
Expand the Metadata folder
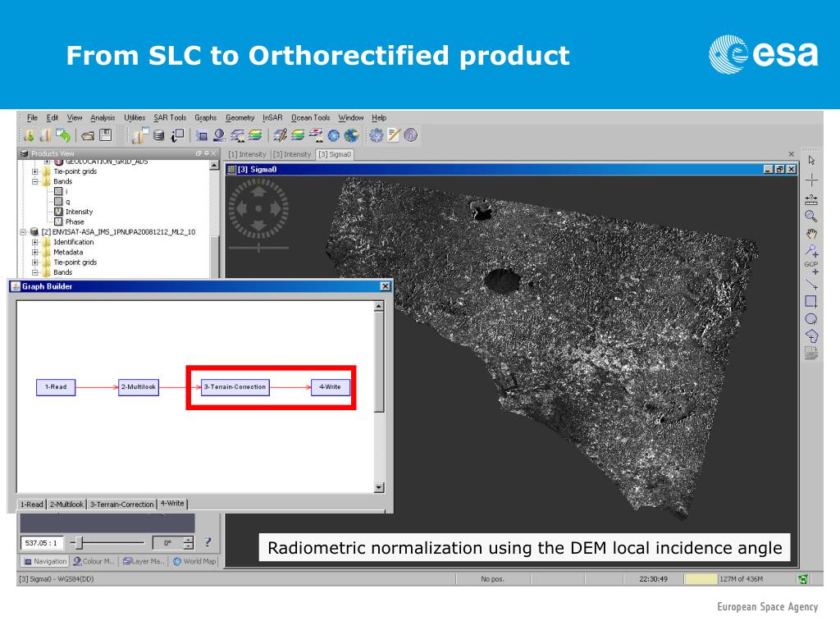(x=34, y=253)
